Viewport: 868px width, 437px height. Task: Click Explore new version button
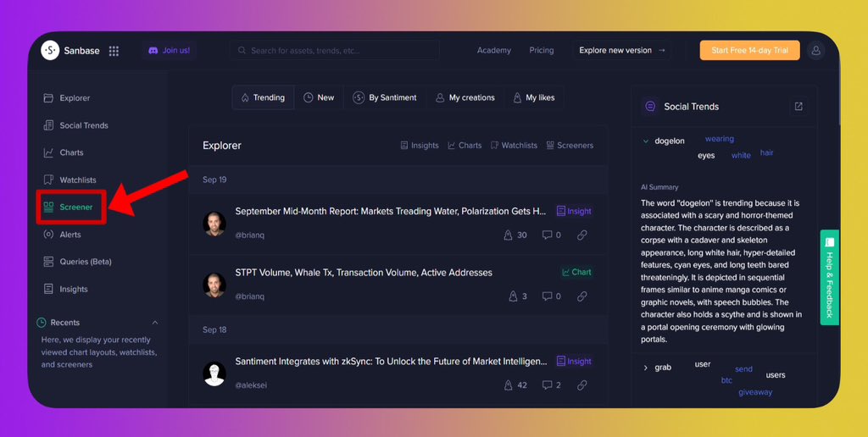coord(621,50)
